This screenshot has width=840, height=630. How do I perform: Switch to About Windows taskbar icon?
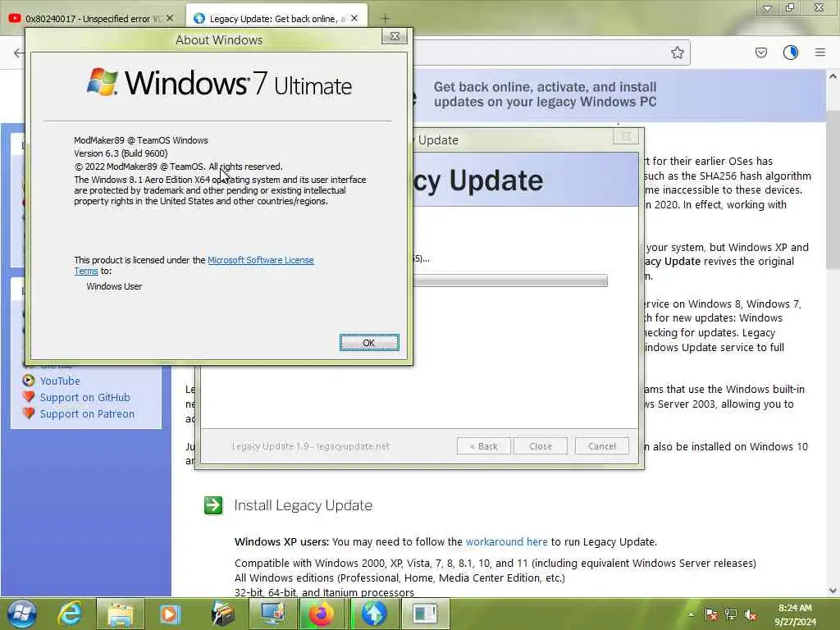click(x=425, y=614)
